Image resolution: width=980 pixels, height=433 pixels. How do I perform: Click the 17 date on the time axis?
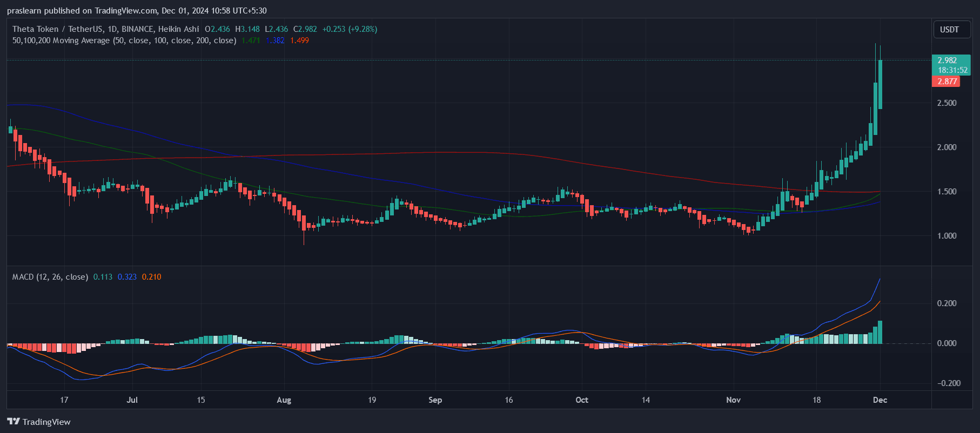(x=64, y=400)
